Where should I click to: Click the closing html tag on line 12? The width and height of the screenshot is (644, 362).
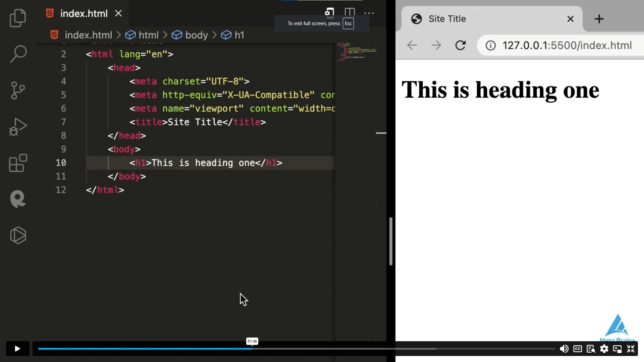click(105, 190)
